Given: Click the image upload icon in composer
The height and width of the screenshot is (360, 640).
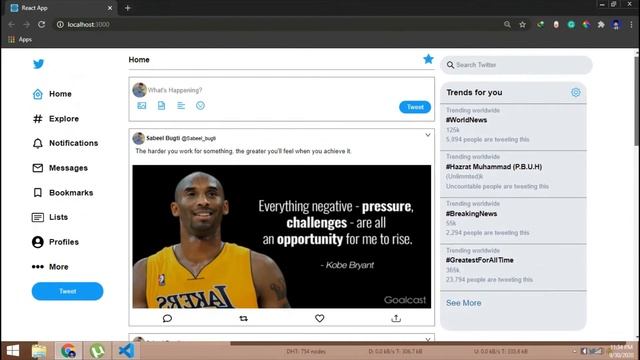Looking at the screenshot, I should click(x=142, y=106).
